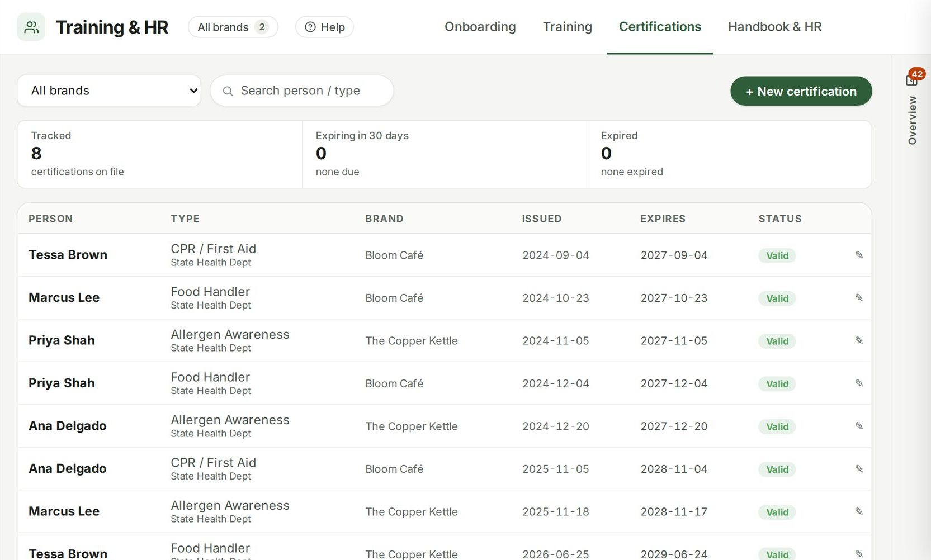
Task: Click the Tracked certifications summary card
Action: pyautogui.click(x=160, y=154)
